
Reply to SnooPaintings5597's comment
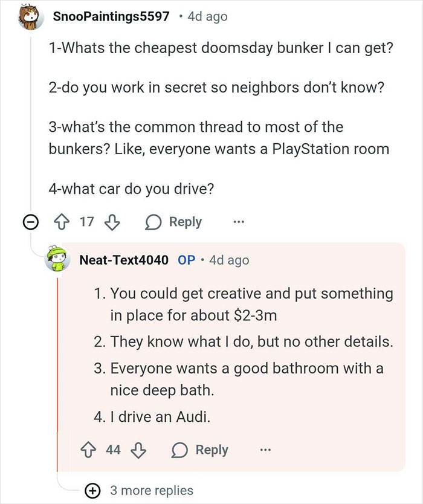point(174,222)
